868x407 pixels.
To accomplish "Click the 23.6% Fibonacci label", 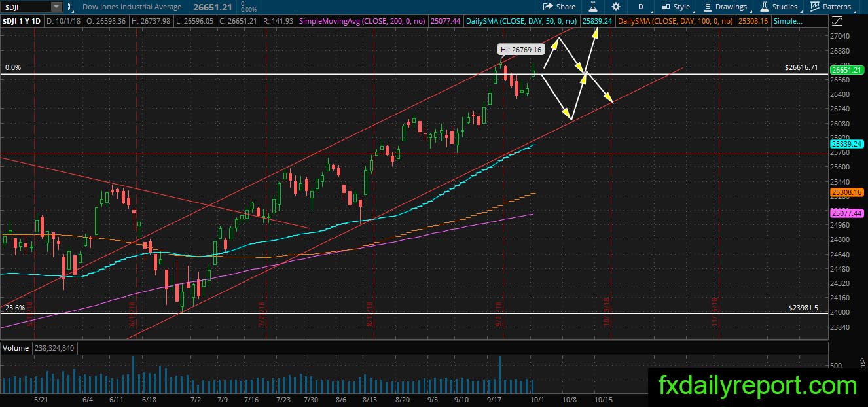I will coord(14,307).
